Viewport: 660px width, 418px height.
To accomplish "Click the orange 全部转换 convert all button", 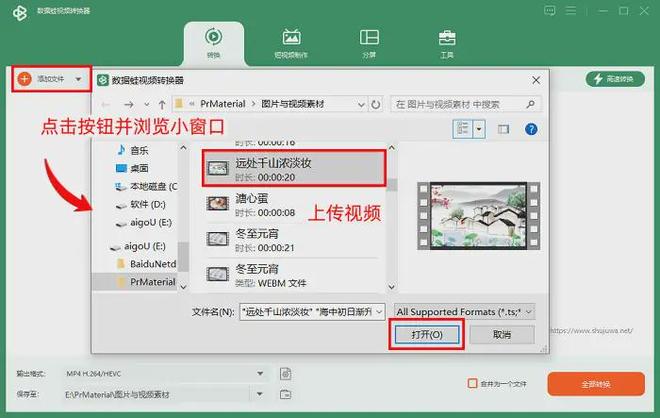I will (x=596, y=384).
